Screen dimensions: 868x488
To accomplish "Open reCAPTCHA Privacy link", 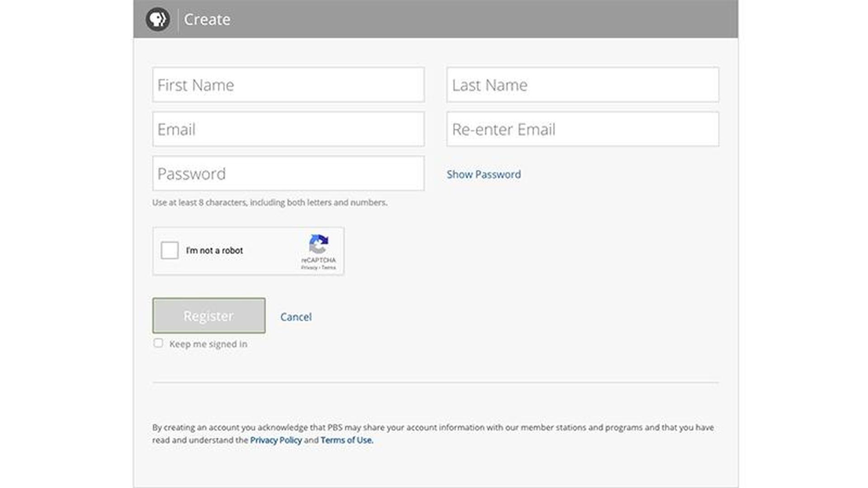I will tap(309, 267).
